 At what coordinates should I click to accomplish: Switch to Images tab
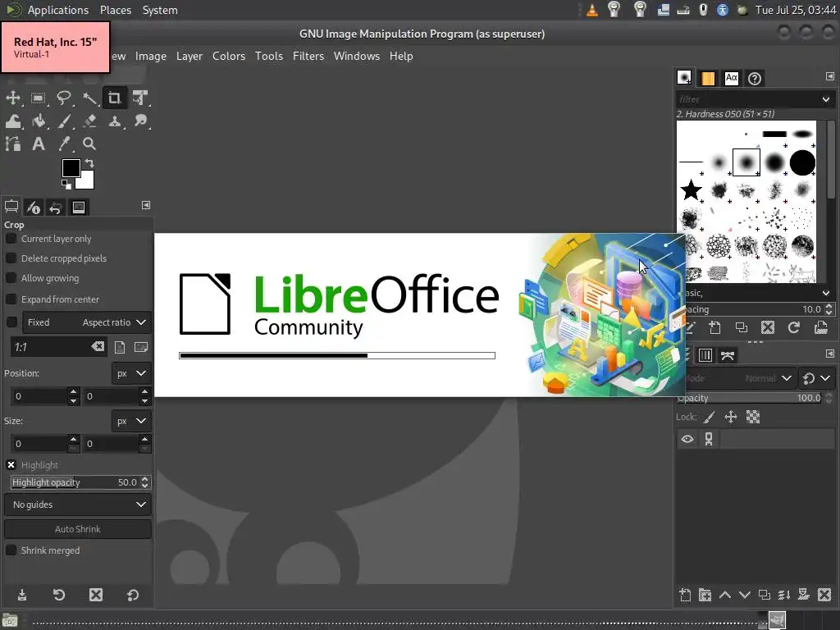coord(78,207)
